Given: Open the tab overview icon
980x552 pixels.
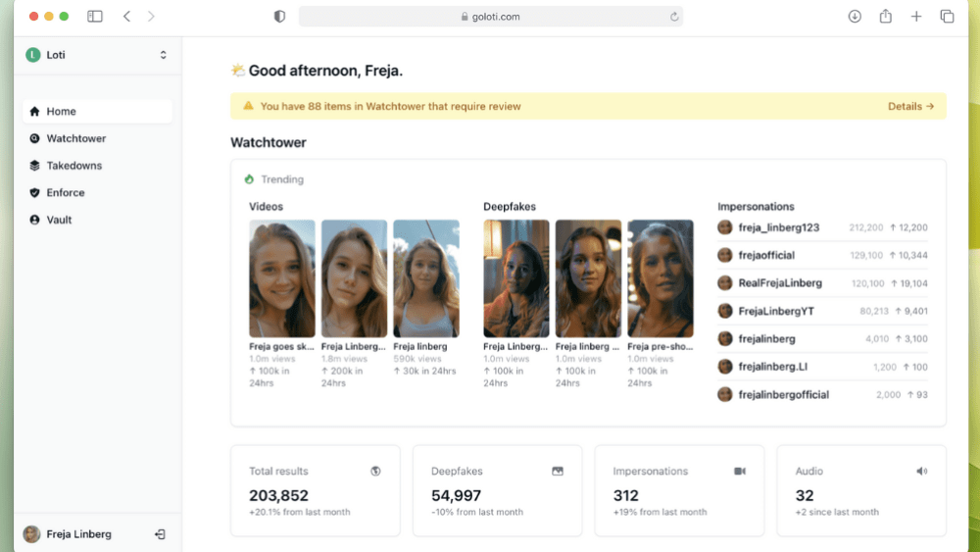Looking at the screenshot, I should [947, 17].
